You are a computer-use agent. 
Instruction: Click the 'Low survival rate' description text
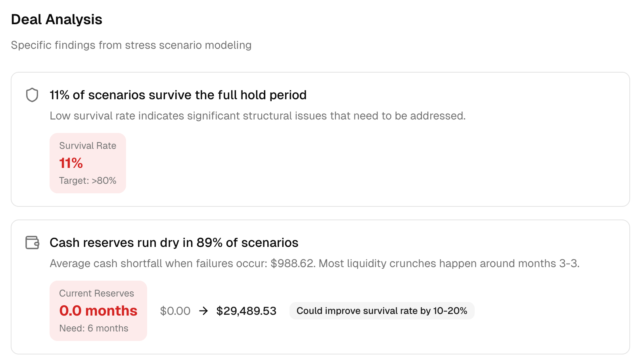[258, 116]
